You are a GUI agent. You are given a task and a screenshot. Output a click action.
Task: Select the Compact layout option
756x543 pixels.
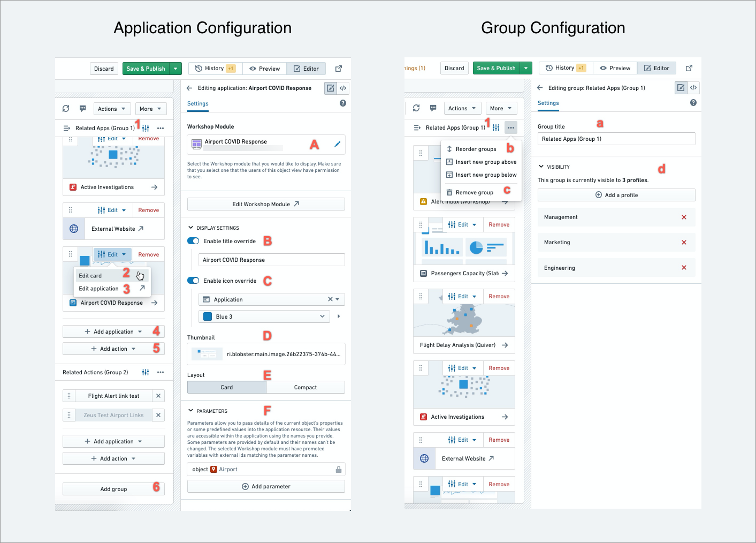point(306,387)
